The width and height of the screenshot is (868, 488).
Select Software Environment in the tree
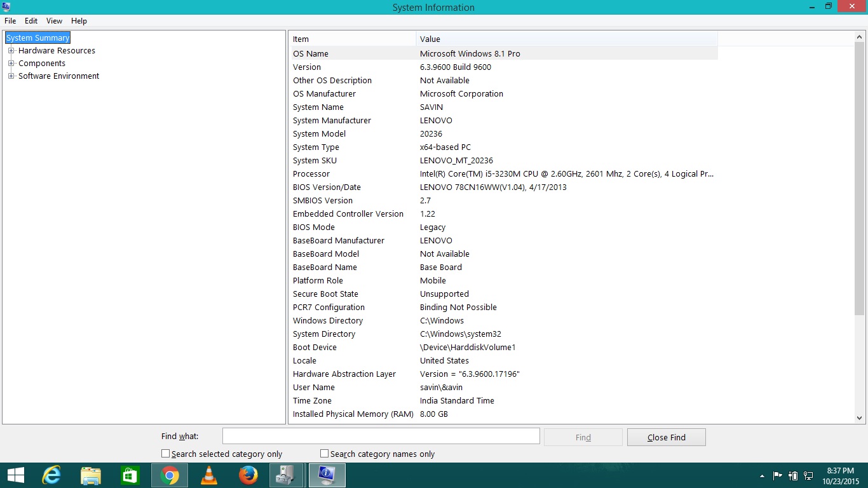58,76
